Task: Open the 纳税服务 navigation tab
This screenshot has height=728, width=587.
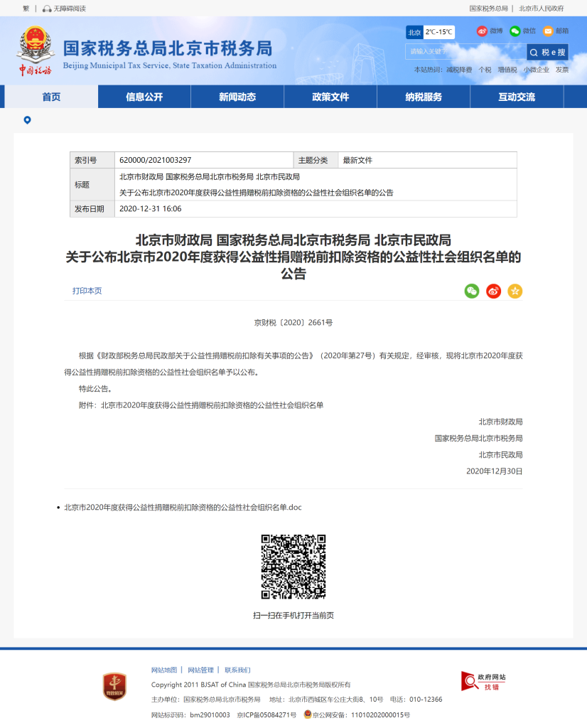Action: coord(424,97)
